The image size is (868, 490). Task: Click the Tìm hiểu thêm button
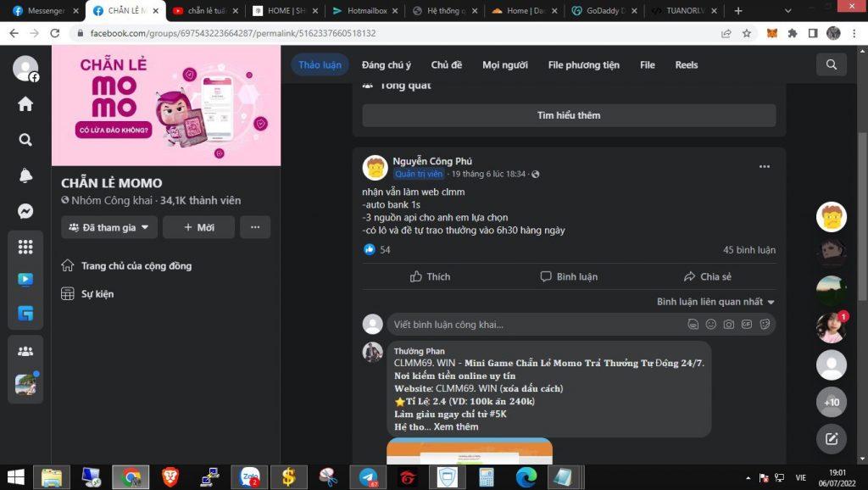568,115
